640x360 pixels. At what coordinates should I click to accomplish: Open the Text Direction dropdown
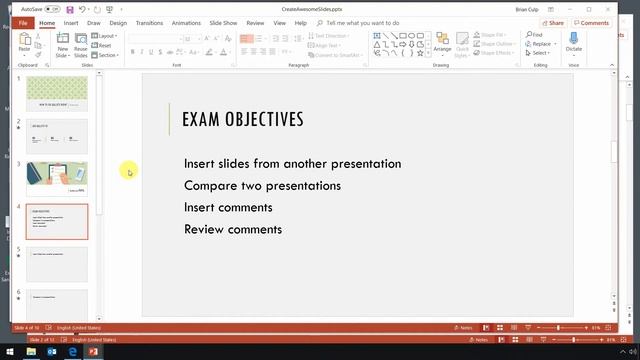pyautogui.click(x=329, y=36)
